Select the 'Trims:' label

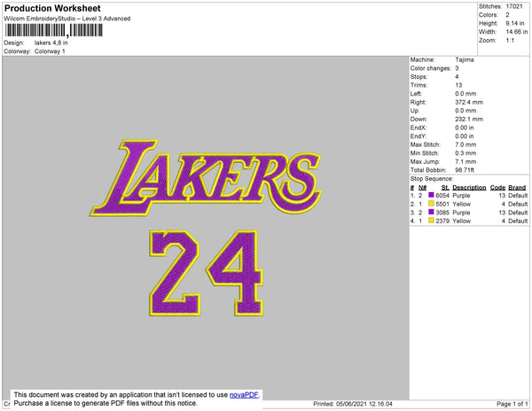pyautogui.click(x=419, y=85)
